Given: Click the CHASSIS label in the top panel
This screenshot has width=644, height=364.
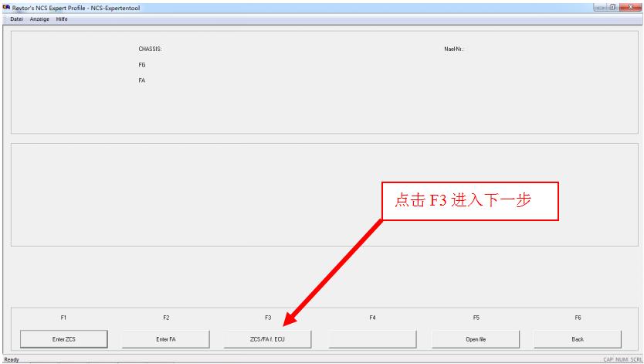Looking at the screenshot, I should (150, 49).
